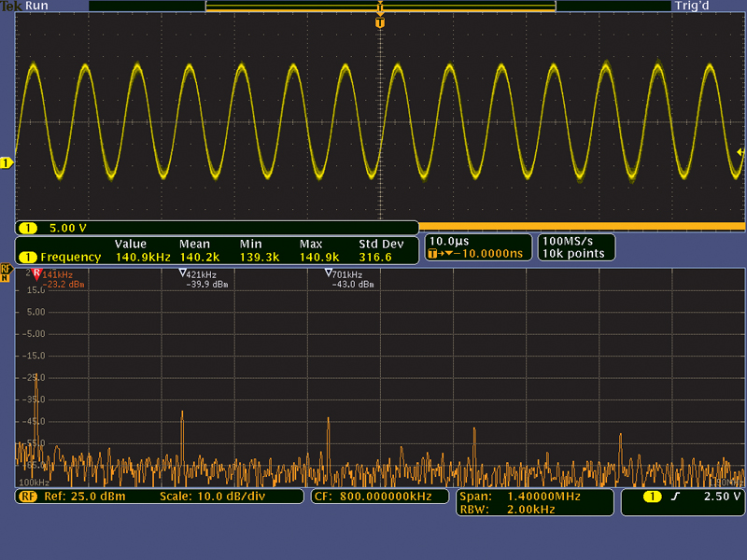Click the channel 1 ground reference marker
747x560 pixels.
7,163
